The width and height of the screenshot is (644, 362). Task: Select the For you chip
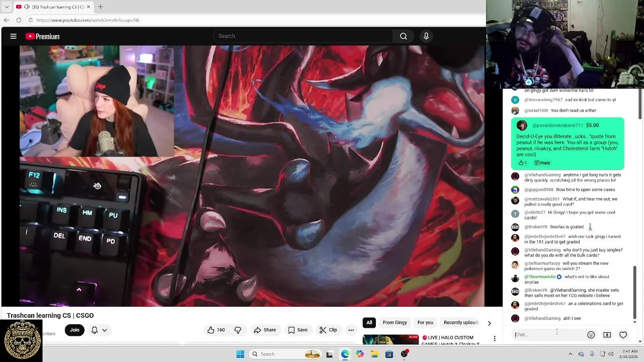click(425, 322)
